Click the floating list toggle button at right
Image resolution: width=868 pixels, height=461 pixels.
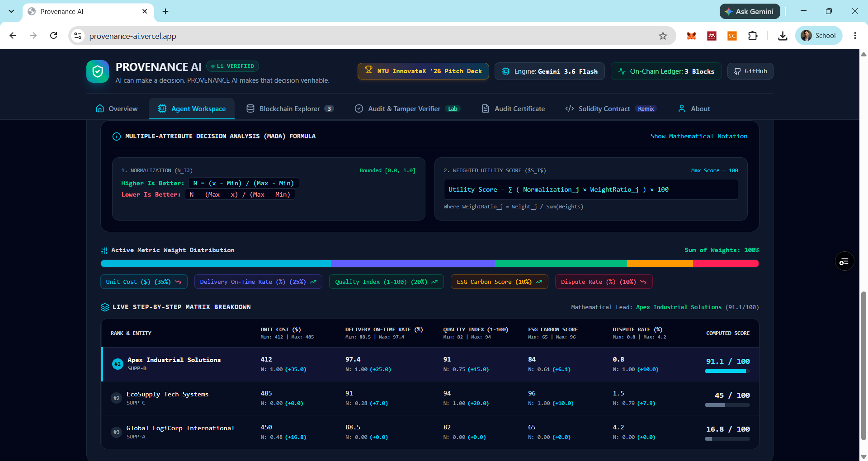[844, 261]
